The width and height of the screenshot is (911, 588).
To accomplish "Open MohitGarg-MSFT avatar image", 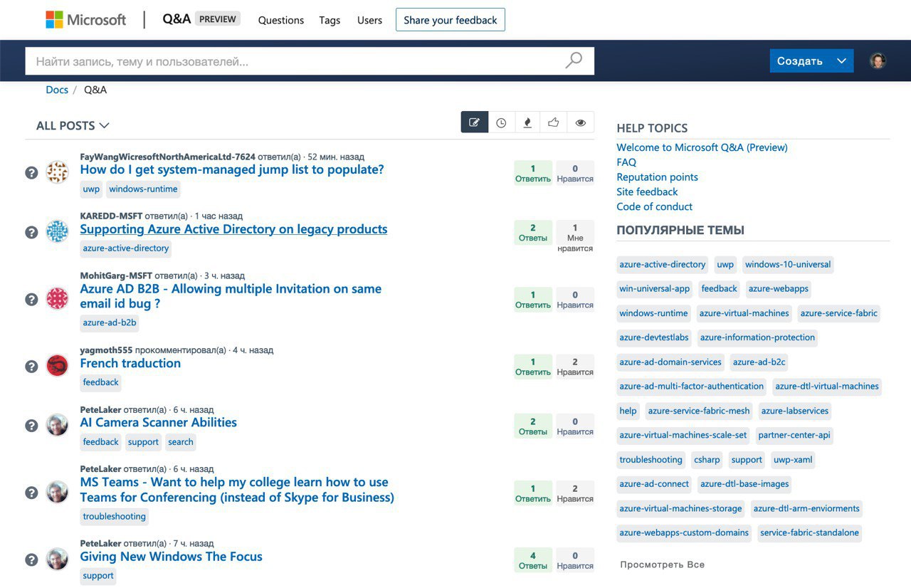I will click(x=57, y=298).
